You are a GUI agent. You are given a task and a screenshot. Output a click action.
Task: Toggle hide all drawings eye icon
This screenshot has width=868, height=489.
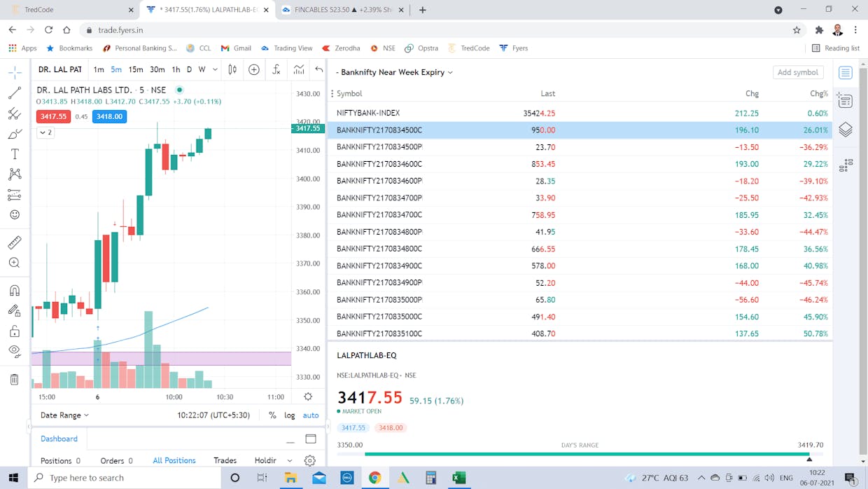[x=15, y=351]
